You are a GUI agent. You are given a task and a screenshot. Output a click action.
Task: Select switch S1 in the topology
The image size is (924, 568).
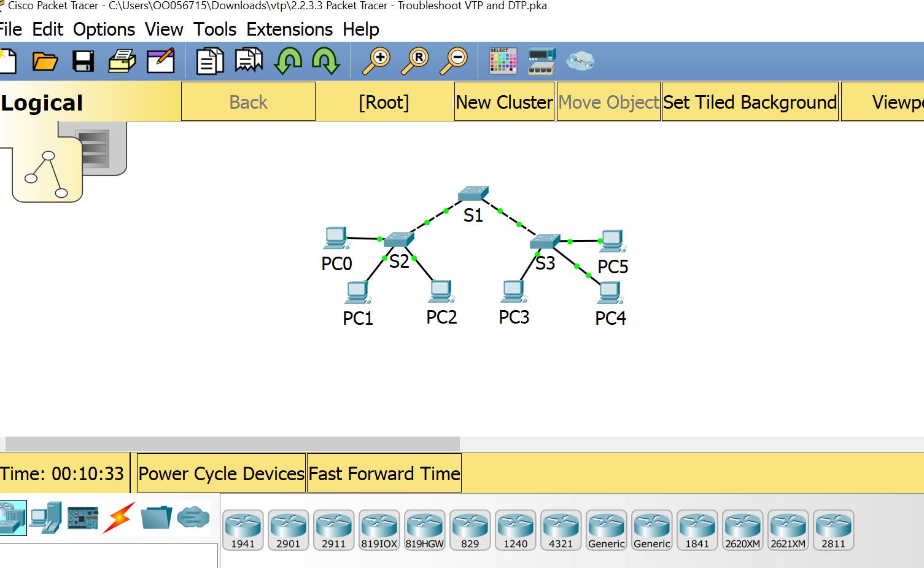(473, 194)
